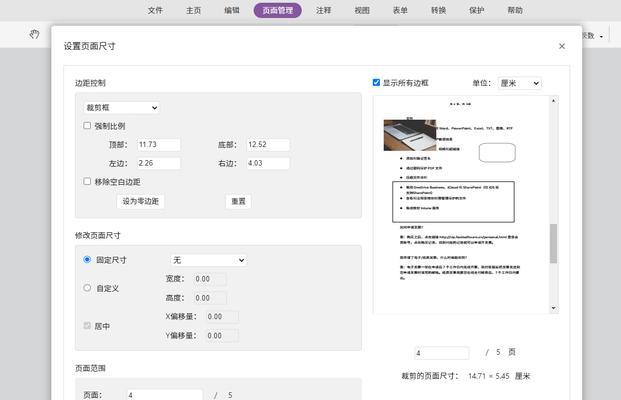This screenshot has height=400, width=621.
Task: Click the 页面范围 page field
Action: pyautogui.click(x=165, y=395)
